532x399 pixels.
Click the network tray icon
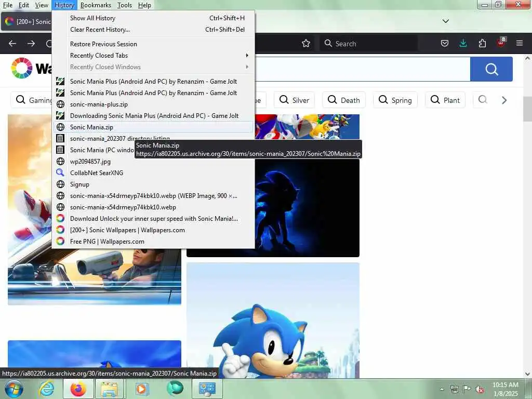tap(454, 390)
